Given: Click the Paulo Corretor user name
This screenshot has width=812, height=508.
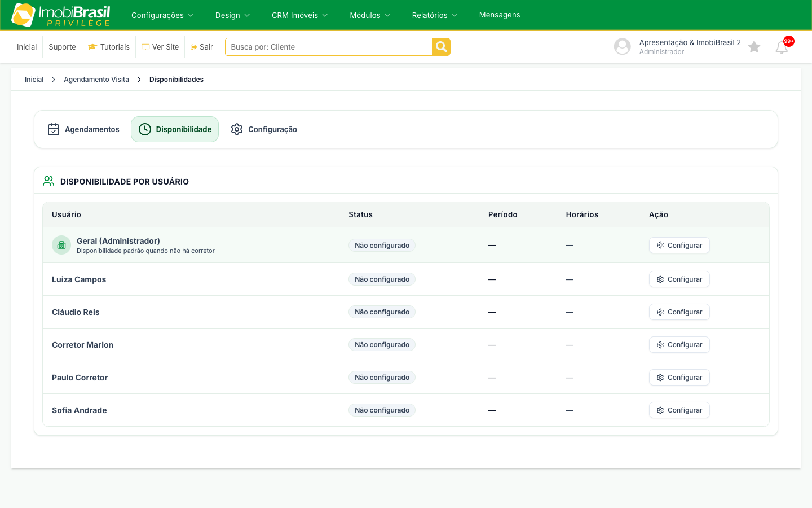Looking at the screenshot, I should coord(80,378).
